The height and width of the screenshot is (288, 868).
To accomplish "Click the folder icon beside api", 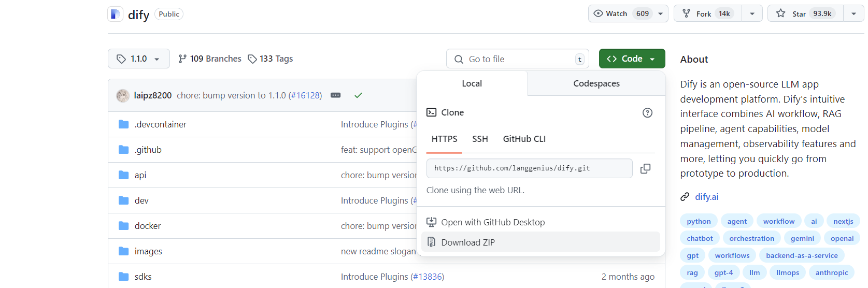I will pos(123,175).
